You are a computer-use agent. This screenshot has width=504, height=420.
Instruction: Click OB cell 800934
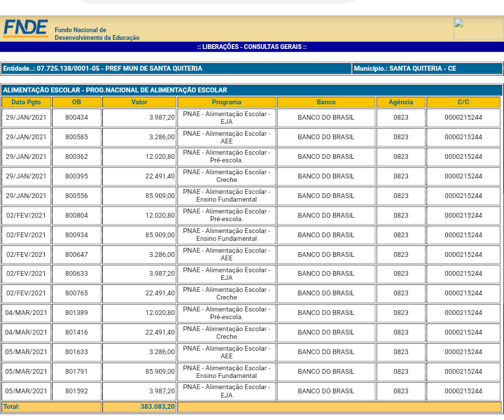pos(76,235)
